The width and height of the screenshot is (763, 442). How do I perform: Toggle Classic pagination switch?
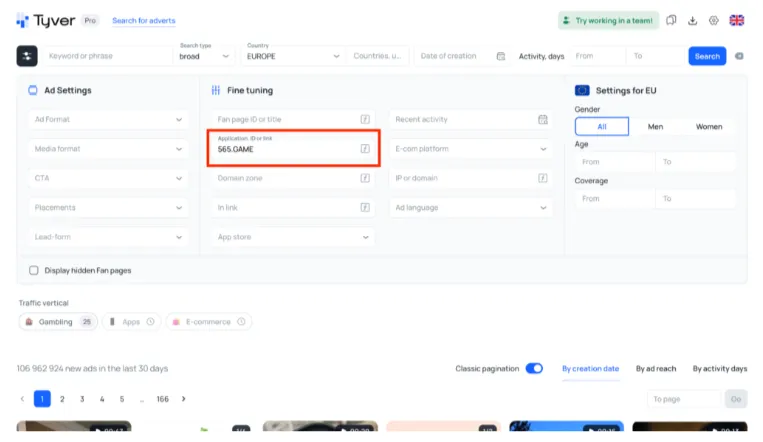(x=534, y=368)
